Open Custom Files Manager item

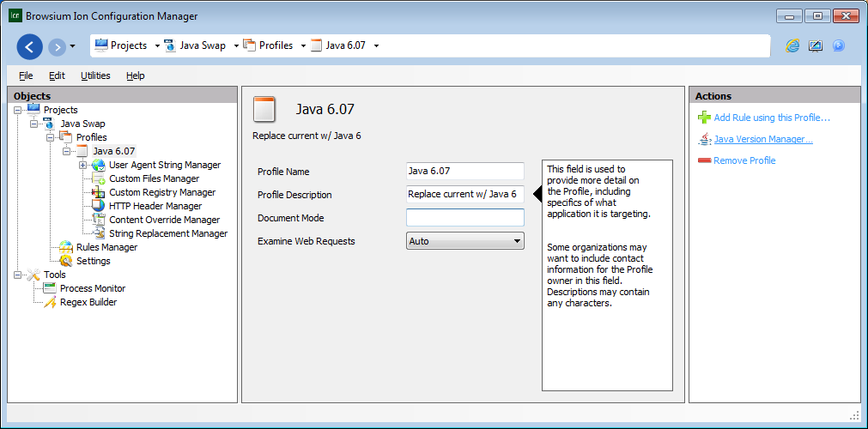[155, 178]
